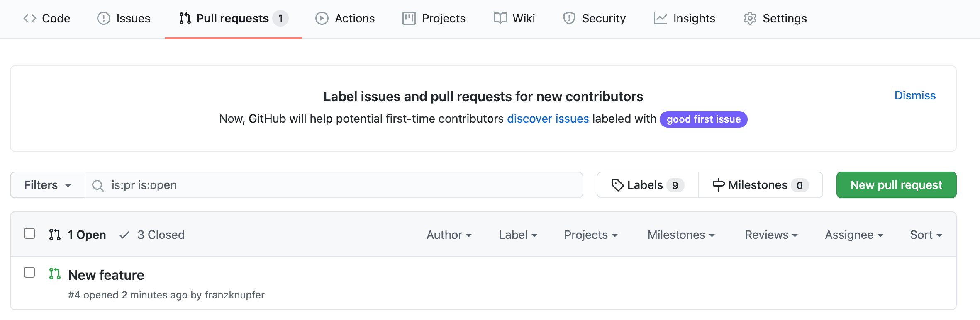Image resolution: width=980 pixels, height=320 pixels.
Task: Click the Actions play icon
Action: pyautogui.click(x=322, y=18)
